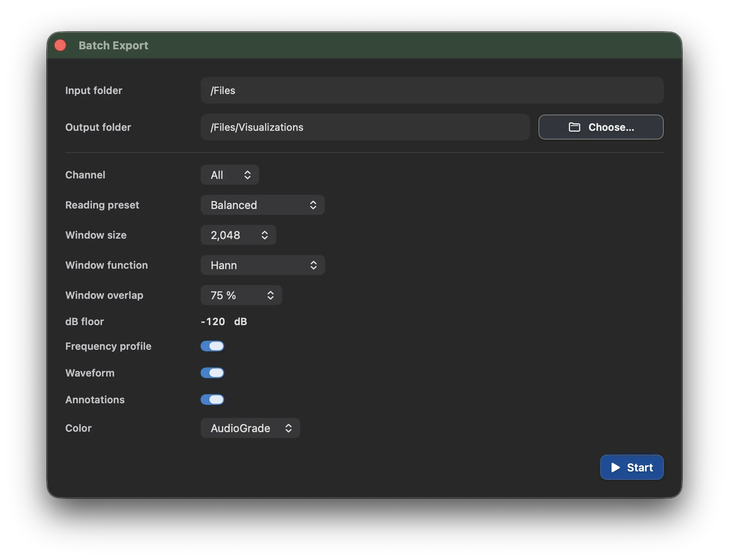The width and height of the screenshot is (729, 560).
Task: Click the Choose... folder button
Action: (601, 127)
